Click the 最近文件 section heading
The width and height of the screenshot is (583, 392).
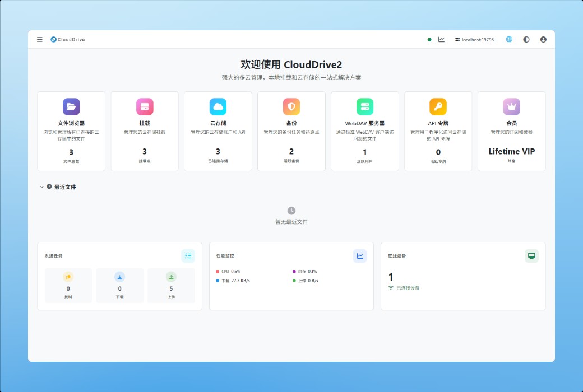pos(65,187)
